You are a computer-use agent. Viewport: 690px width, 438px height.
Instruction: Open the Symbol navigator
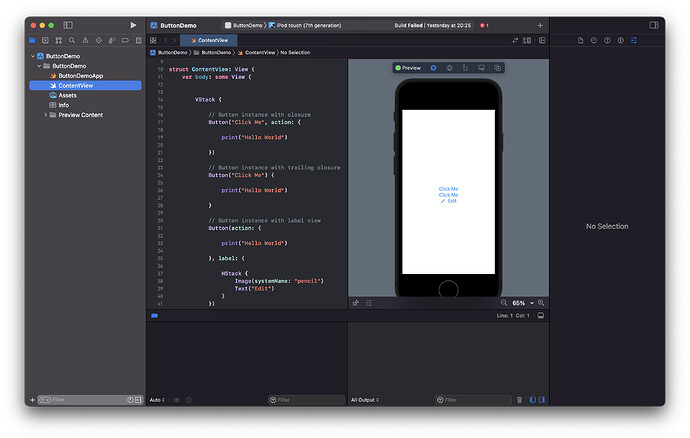click(59, 40)
